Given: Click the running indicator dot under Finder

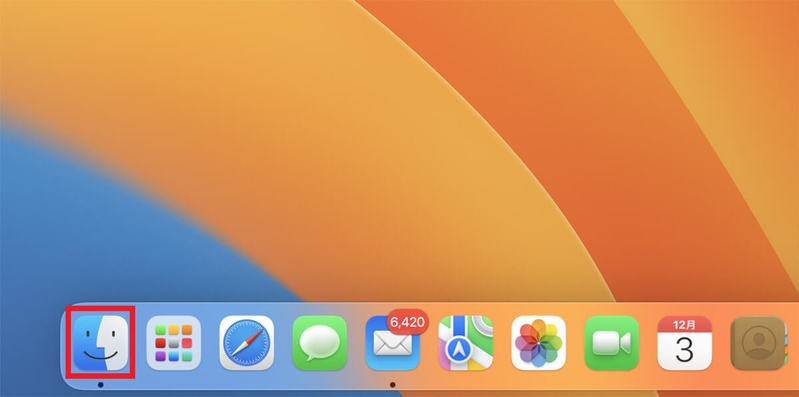Looking at the screenshot, I should [x=100, y=385].
